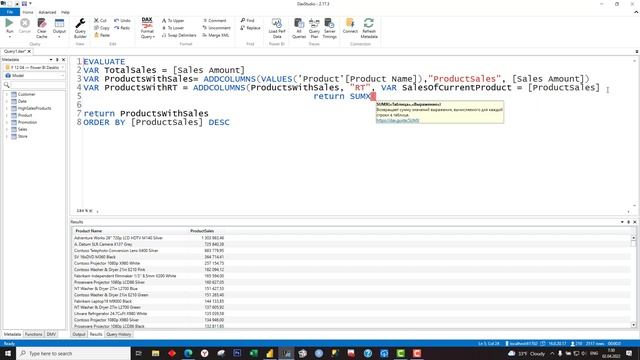This screenshot has width=640, height=360.
Task: Expand the Customer table node
Action: 7,94
